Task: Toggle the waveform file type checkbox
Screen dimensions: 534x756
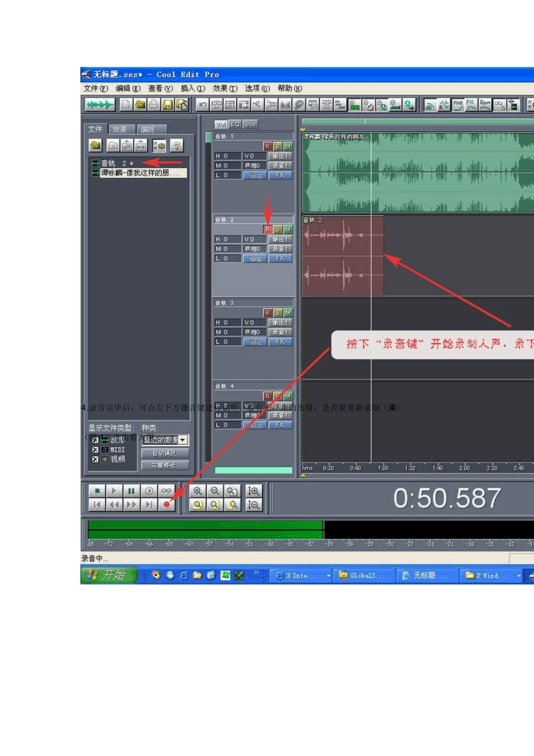Action: tap(95, 440)
